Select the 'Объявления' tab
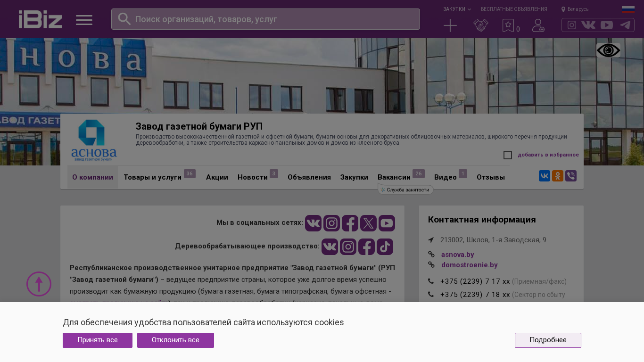Viewport: 644px width, 362px height. click(309, 177)
